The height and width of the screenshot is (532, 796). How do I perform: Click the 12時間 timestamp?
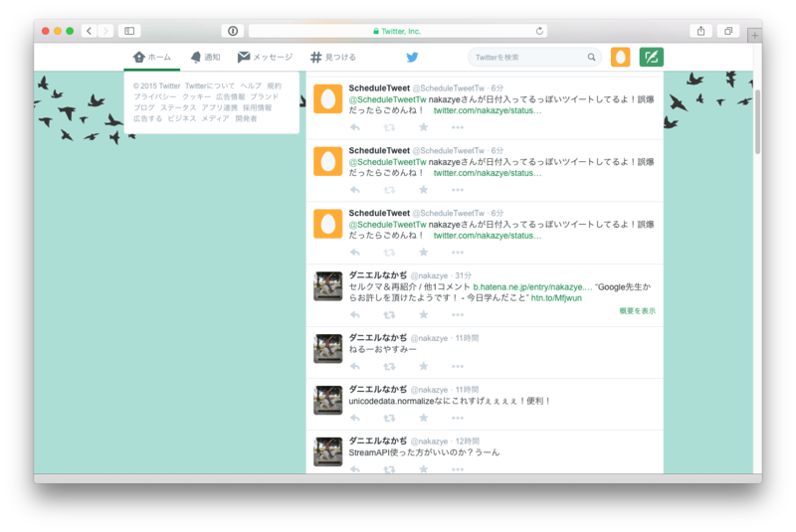(467, 442)
